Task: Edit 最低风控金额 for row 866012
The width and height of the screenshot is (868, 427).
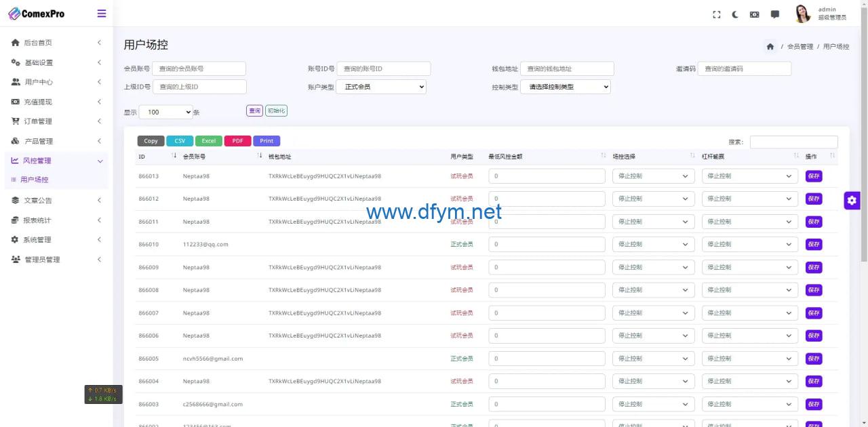Action: (x=547, y=199)
